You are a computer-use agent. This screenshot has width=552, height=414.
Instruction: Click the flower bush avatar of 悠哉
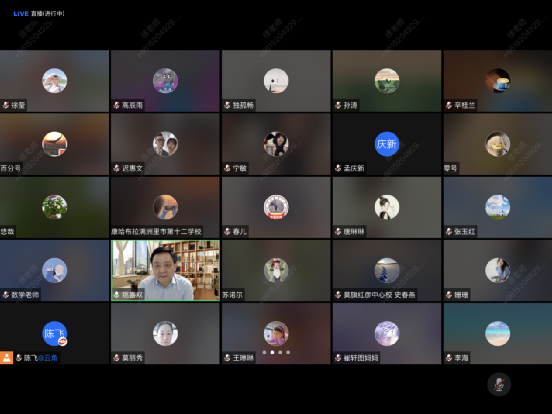55,207
